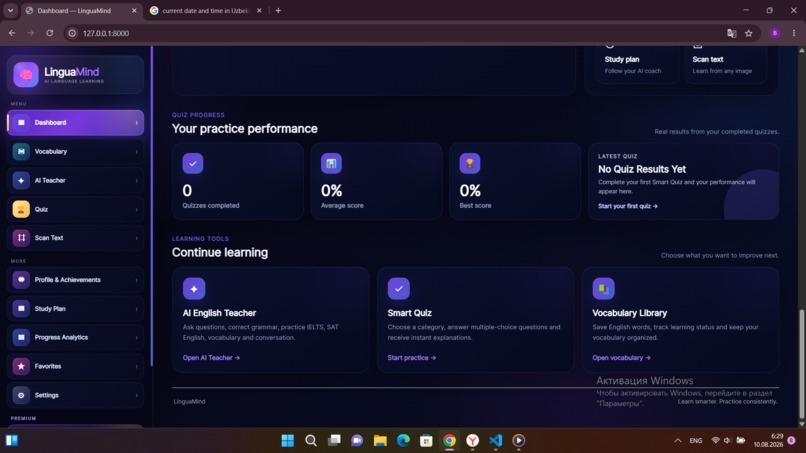Click the page vertical scrollbar thumb
The width and height of the screenshot is (806, 453).
pos(801,364)
